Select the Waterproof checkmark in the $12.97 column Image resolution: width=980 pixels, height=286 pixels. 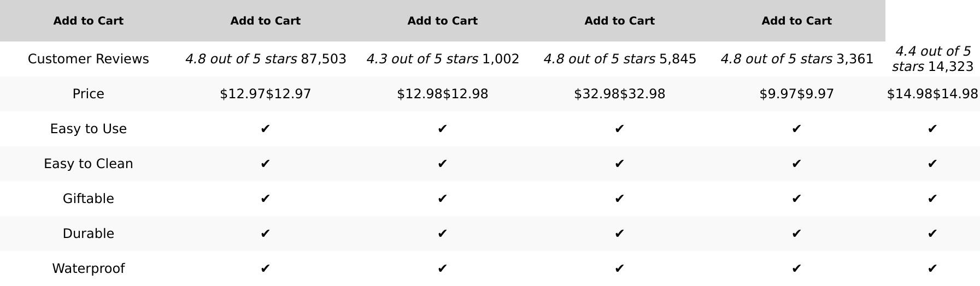265,269
